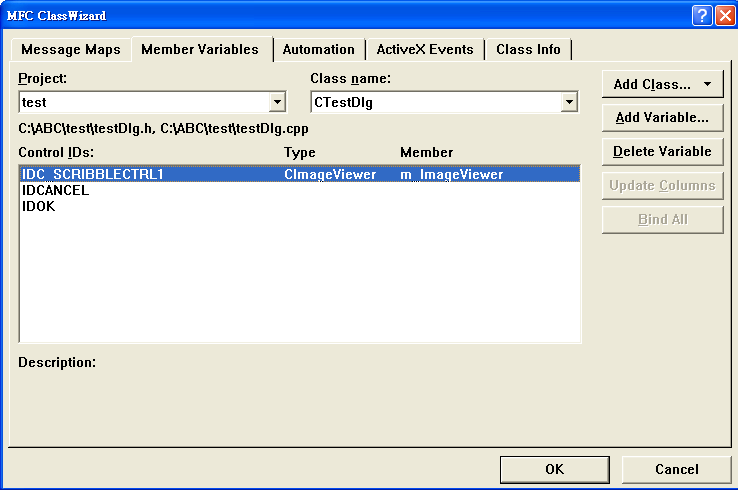The image size is (738, 490).
Task: Expand the Project dropdown arrow
Action: 277,102
